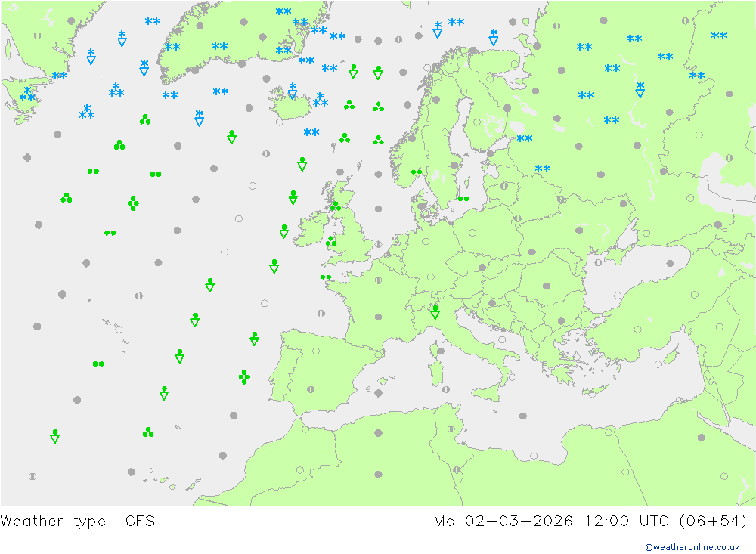The width and height of the screenshot is (756, 554).
Task: Click the blue snow shower symbol over Iceland
Action: [292, 90]
